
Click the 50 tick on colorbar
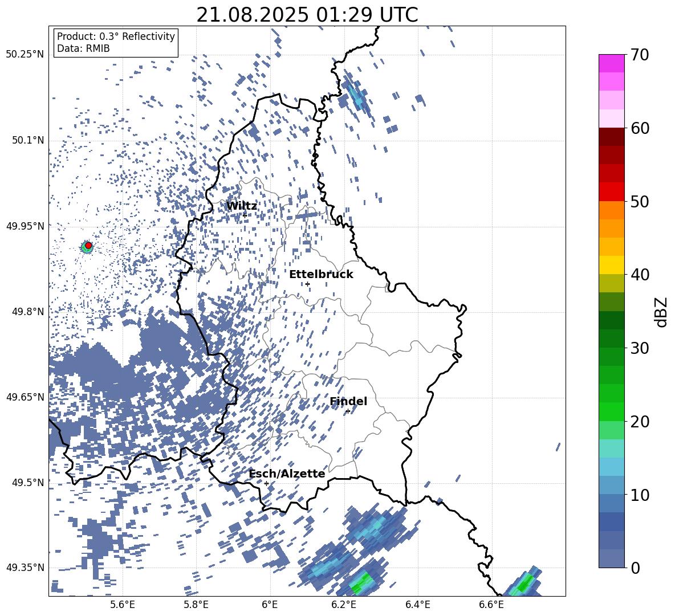point(640,201)
